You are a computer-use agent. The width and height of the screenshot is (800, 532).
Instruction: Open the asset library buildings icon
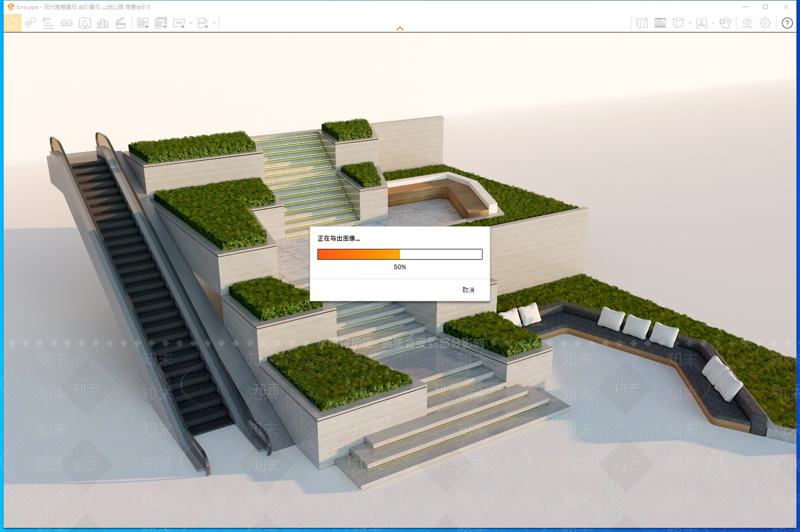click(103, 23)
